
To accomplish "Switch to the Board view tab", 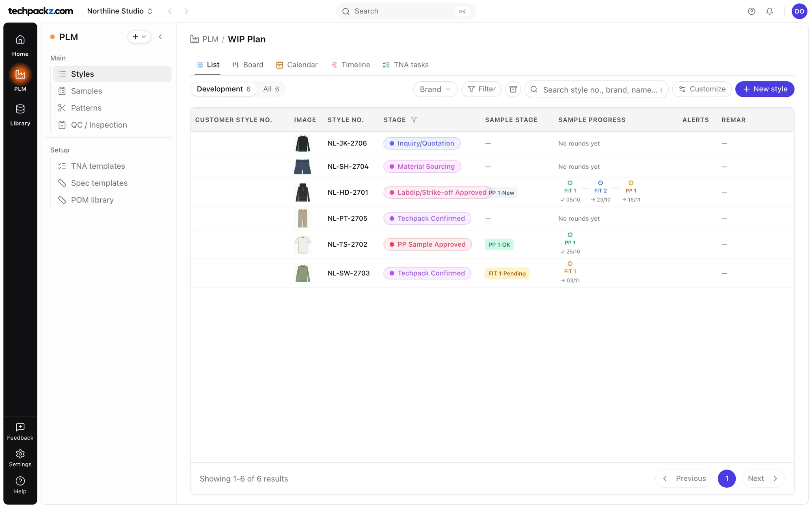I will coord(248,65).
